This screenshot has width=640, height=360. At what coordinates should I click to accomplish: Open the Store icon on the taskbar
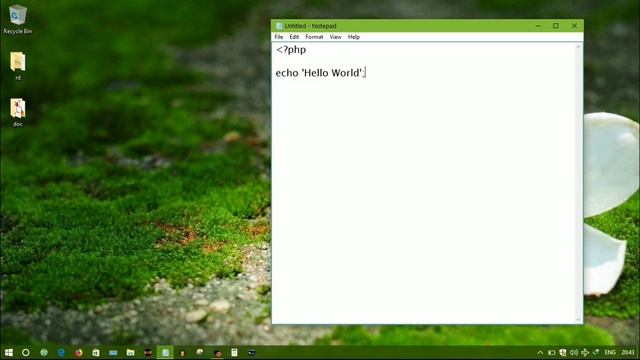coord(96,352)
